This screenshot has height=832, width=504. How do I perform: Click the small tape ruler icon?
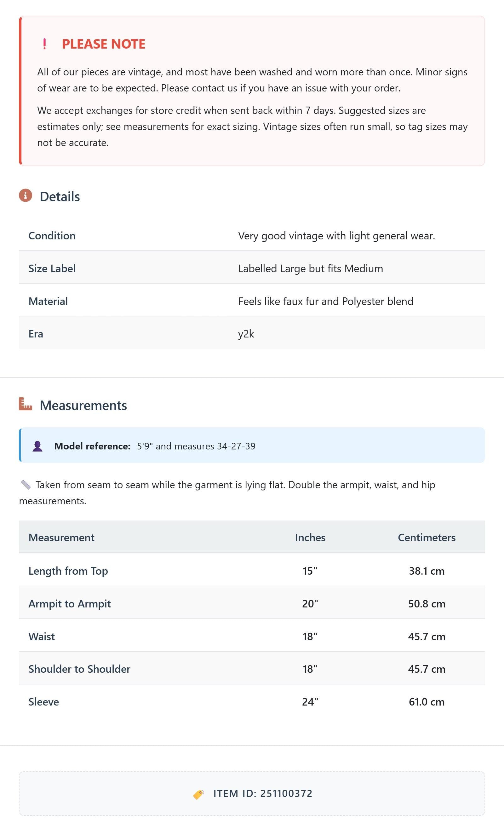[x=26, y=484]
